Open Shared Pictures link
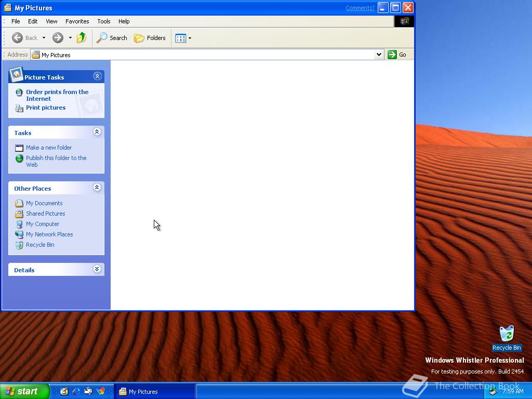Screen dimensions: 532x399 coord(46,214)
